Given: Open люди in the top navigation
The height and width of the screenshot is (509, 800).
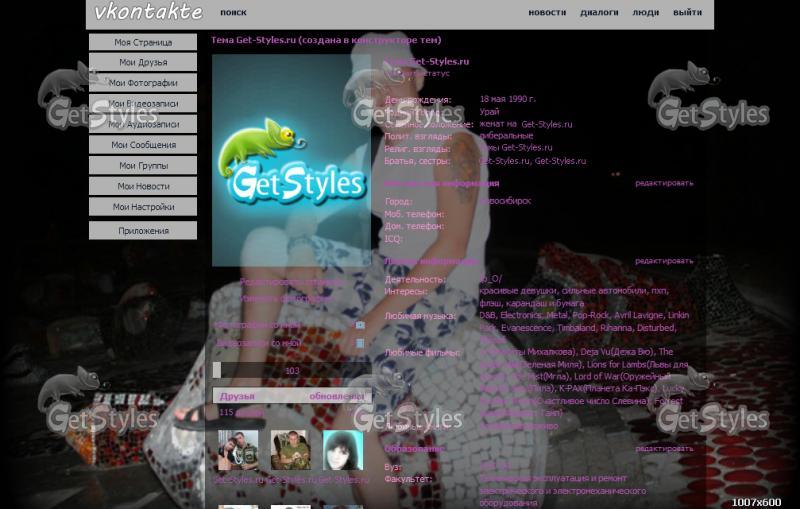Looking at the screenshot, I should pyautogui.click(x=645, y=12).
